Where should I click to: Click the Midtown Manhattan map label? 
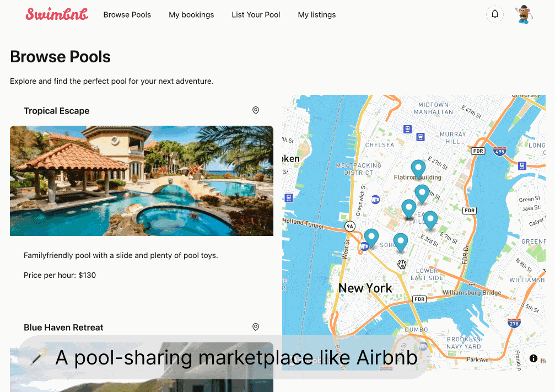click(x=434, y=109)
